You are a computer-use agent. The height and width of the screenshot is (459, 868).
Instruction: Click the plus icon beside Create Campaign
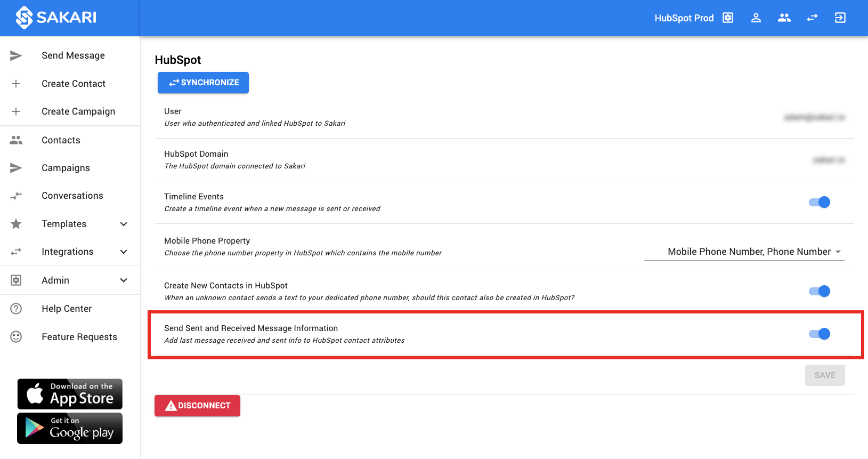[16, 111]
